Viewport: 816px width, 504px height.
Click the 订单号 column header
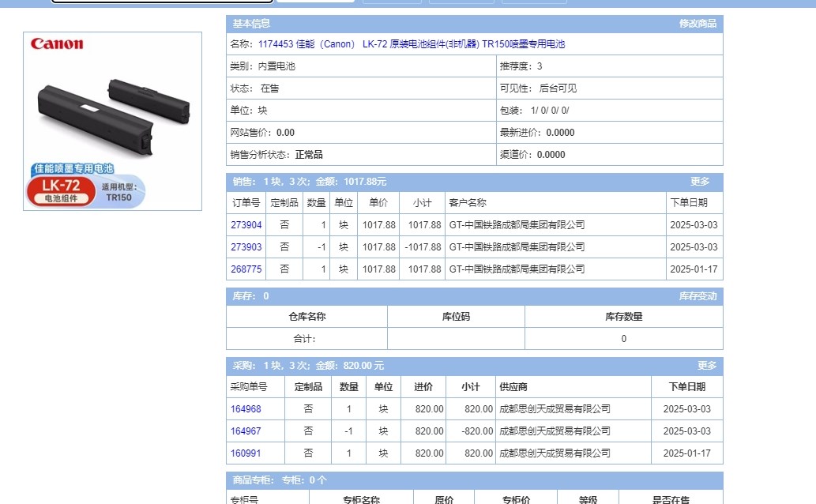point(246,202)
